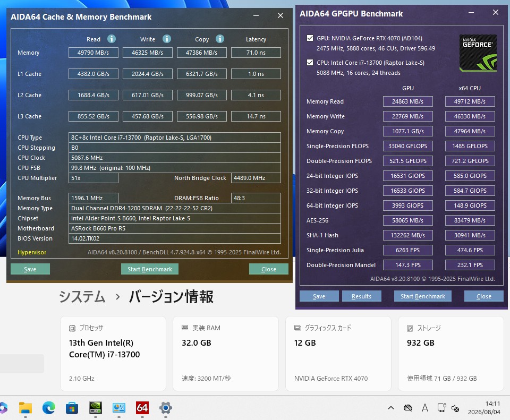Screen dimensions: 510x420
Task: Toggle the CPU Intel Core i7-13700 checkbox
Action: point(310,63)
